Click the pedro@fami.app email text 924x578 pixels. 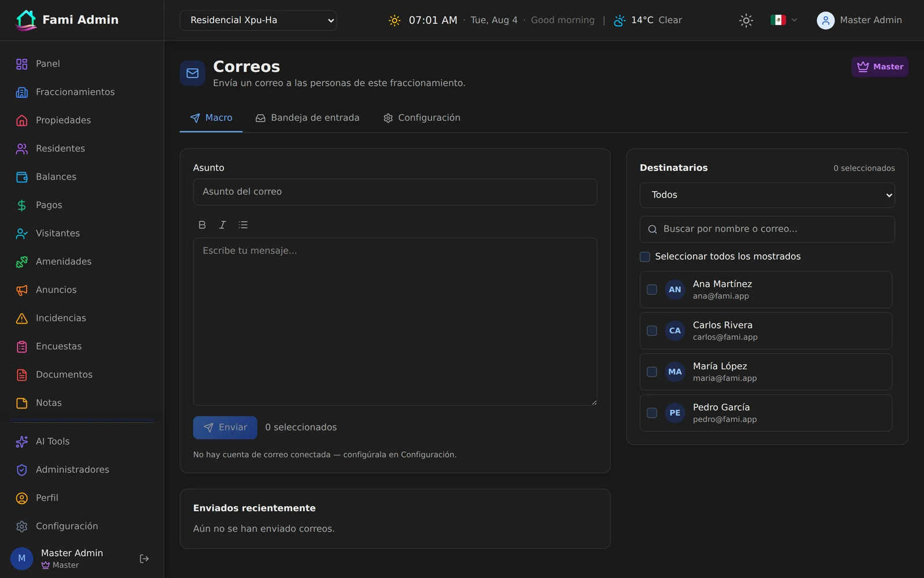coord(725,419)
